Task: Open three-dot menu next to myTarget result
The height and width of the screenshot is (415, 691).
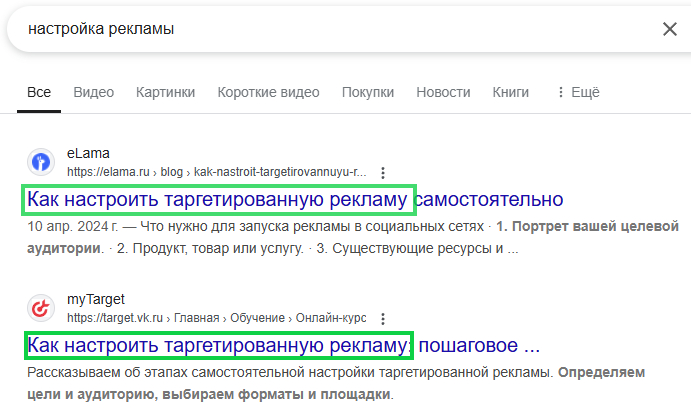Action: pos(382,318)
